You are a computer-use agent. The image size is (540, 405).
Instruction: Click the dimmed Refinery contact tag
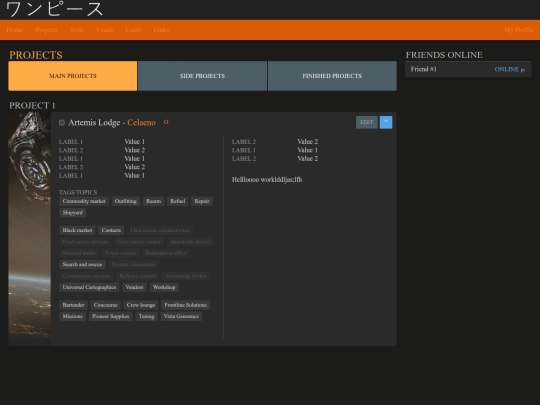(x=138, y=276)
